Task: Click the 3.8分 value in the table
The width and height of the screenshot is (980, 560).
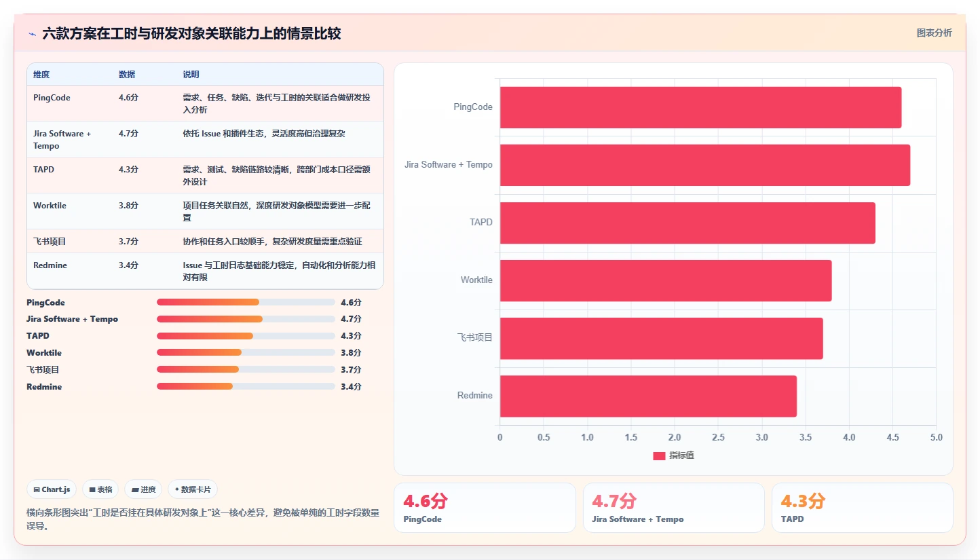Action: (x=128, y=206)
